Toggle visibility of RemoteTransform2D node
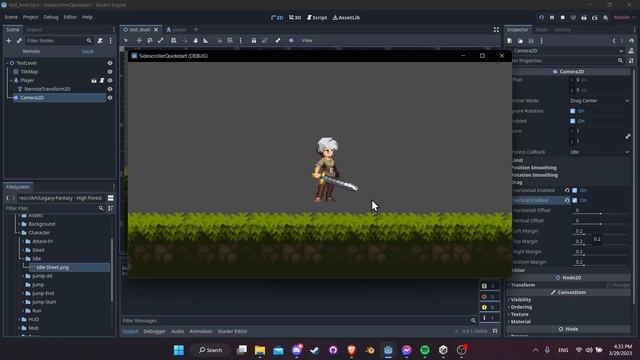This screenshot has height=360, width=640. click(x=110, y=89)
